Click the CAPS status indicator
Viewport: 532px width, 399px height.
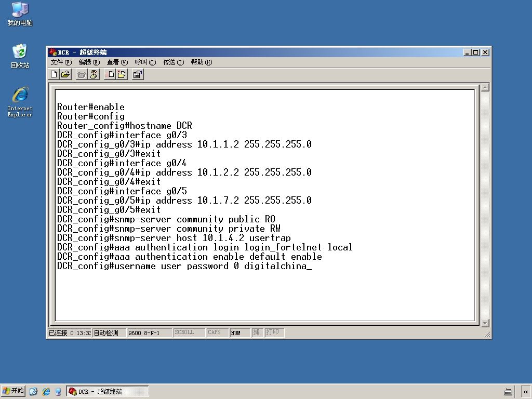(x=218, y=333)
